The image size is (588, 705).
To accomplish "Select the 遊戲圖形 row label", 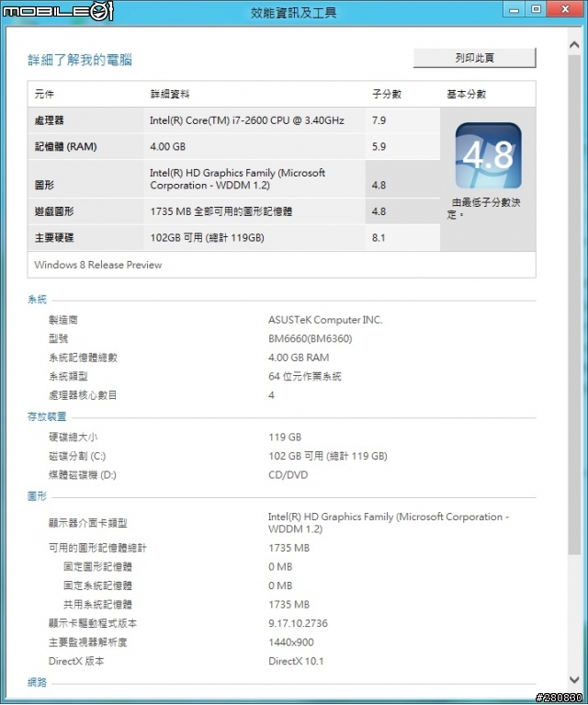I will pos(54,211).
